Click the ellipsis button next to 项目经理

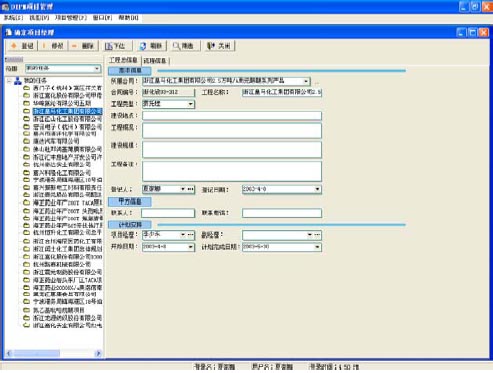tap(190, 235)
